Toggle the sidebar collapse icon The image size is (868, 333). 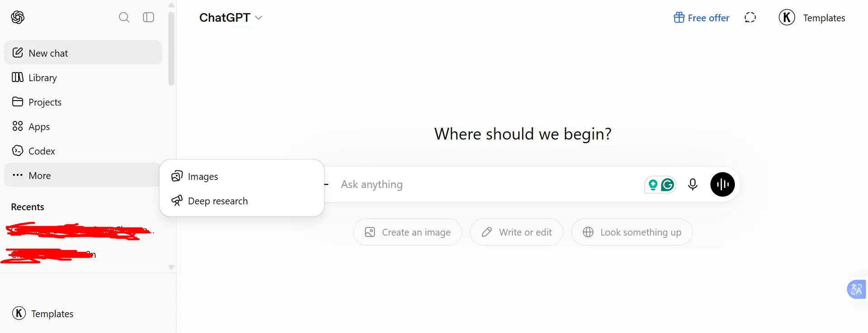149,17
